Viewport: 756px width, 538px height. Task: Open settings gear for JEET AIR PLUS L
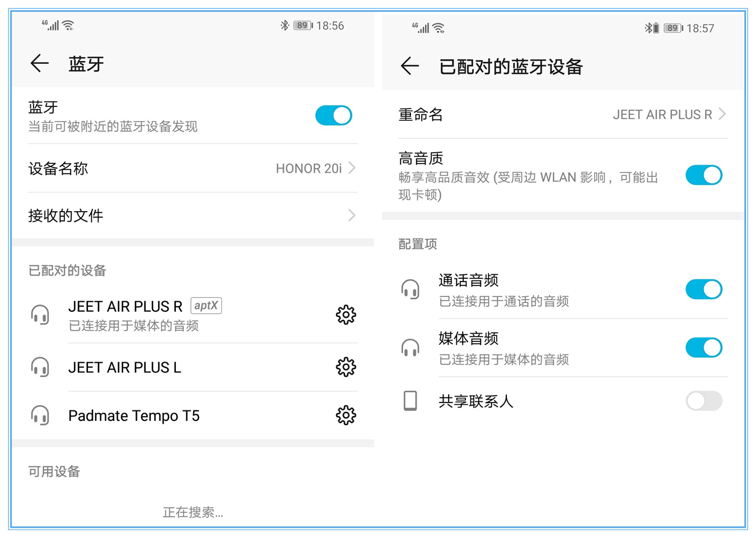346,367
